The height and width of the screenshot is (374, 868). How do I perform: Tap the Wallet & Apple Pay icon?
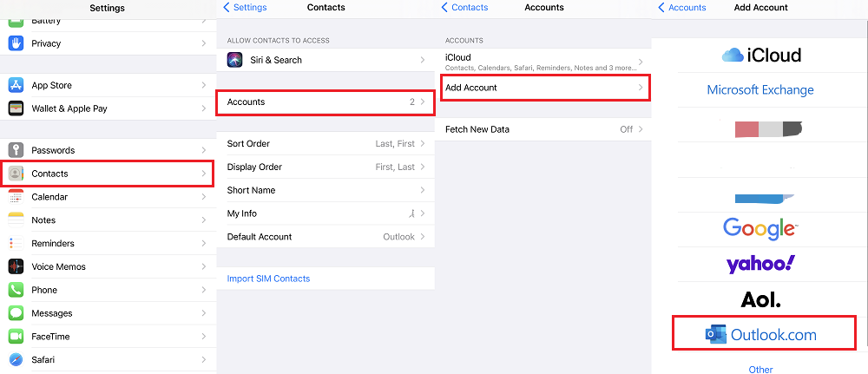point(16,108)
